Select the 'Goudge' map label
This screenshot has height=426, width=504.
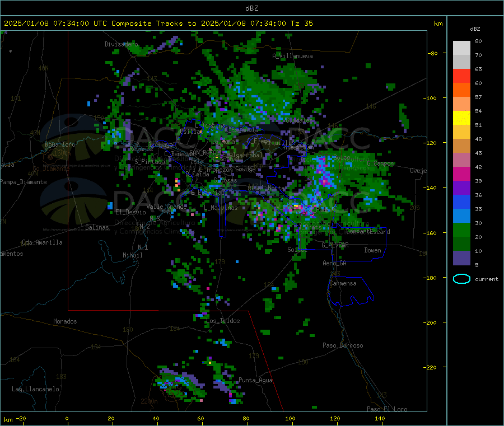(x=245, y=169)
